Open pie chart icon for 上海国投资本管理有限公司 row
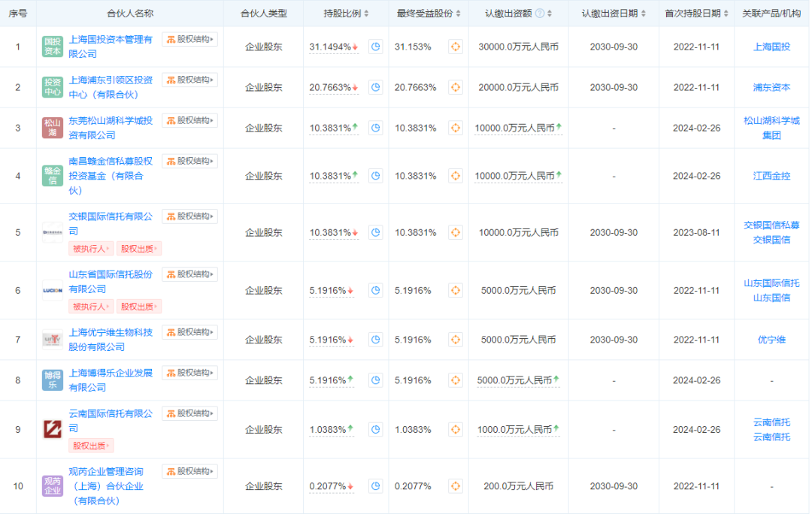This screenshot has width=812, height=520. [376, 47]
